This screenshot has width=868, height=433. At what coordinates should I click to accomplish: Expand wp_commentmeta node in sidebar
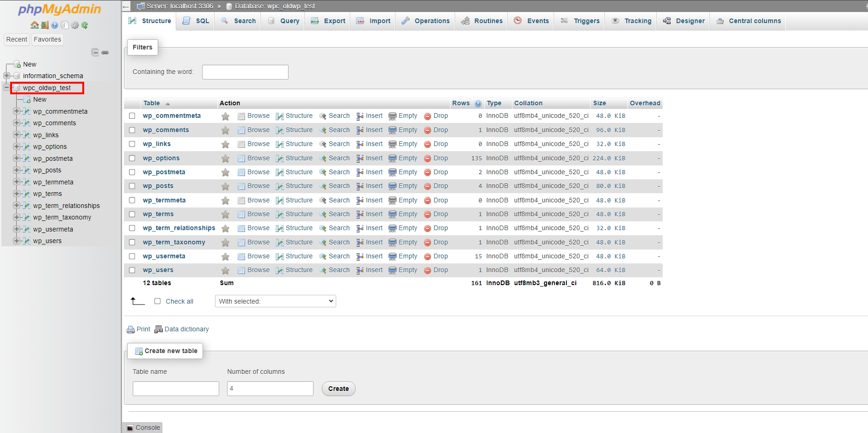[x=17, y=111]
